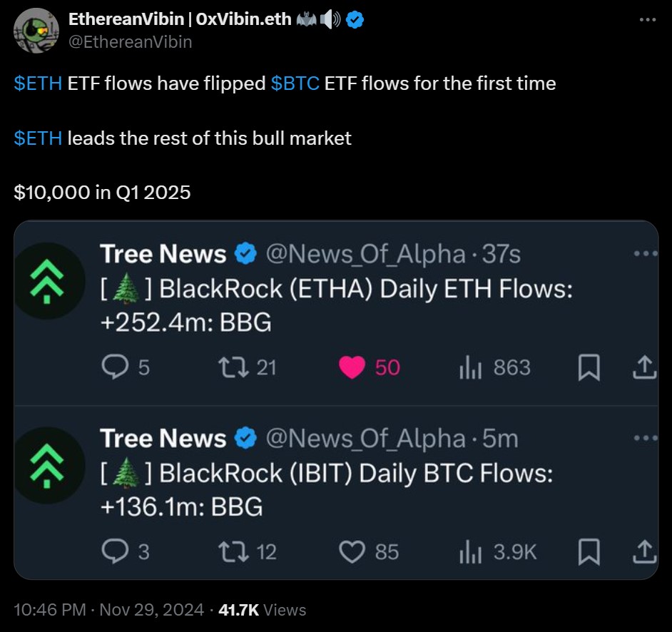The width and height of the screenshot is (672, 632).
Task: Share the IBIT Daily BTC Flows post
Action: [643, 551]
